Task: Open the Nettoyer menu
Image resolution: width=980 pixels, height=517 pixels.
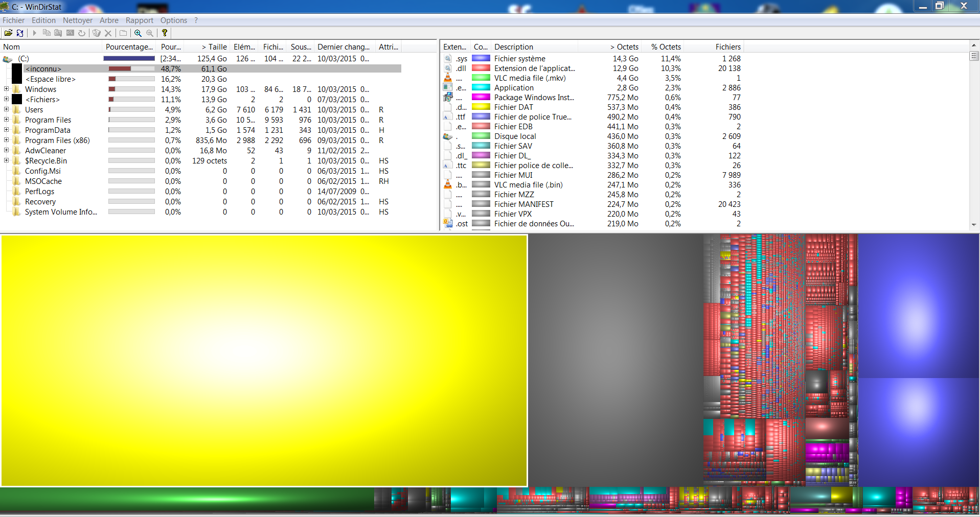Action: pyautogui.click(x=78, y=20)
